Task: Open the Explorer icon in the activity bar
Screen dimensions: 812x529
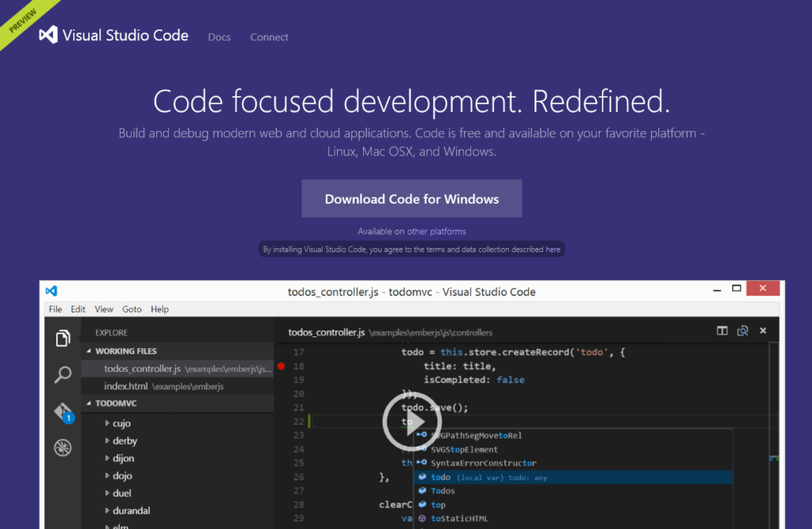Action: pyautogui.click(x=63, y=338)
